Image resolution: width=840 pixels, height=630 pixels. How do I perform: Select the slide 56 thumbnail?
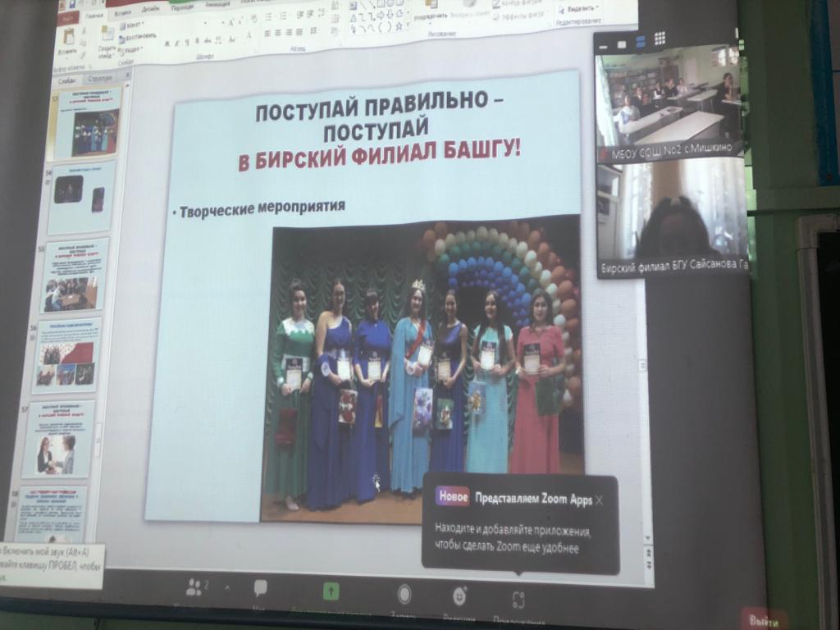tap(67, 354)
